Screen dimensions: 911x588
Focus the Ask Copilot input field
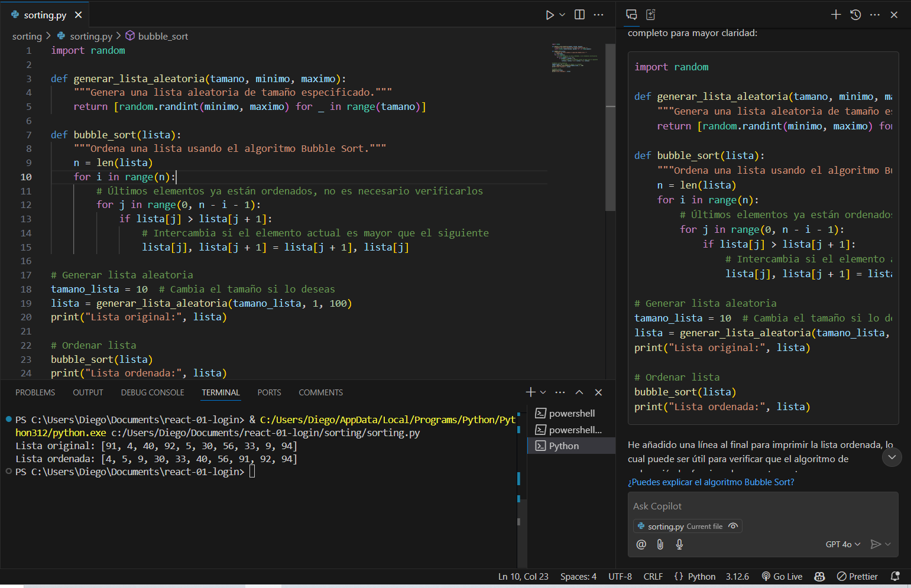[x=763, y=506]
